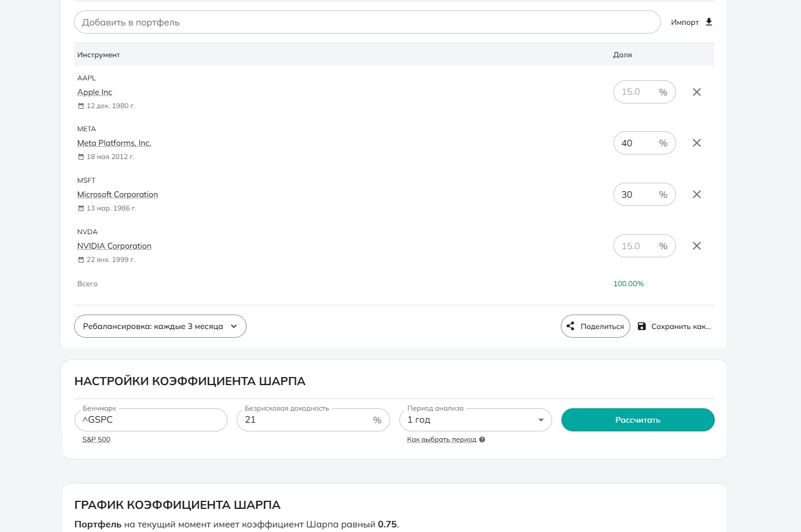Screen dimensions: 801x532
Task: Click calendar icon beside 18 мая 2012
Action: tap(81, 157)
